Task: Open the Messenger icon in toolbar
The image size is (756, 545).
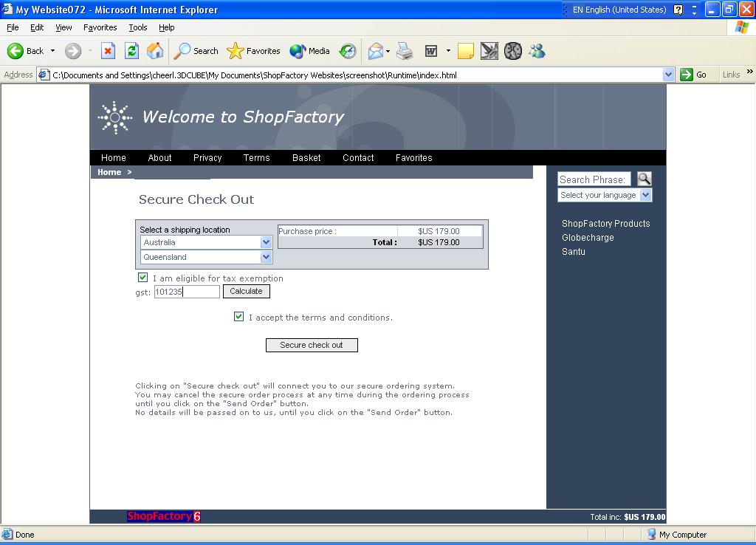Action: (x=537, y=51)
